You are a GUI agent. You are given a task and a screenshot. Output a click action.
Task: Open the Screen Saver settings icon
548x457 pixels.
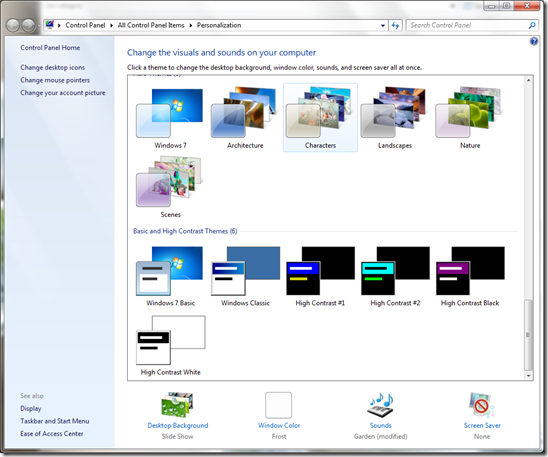pos(482,405)
